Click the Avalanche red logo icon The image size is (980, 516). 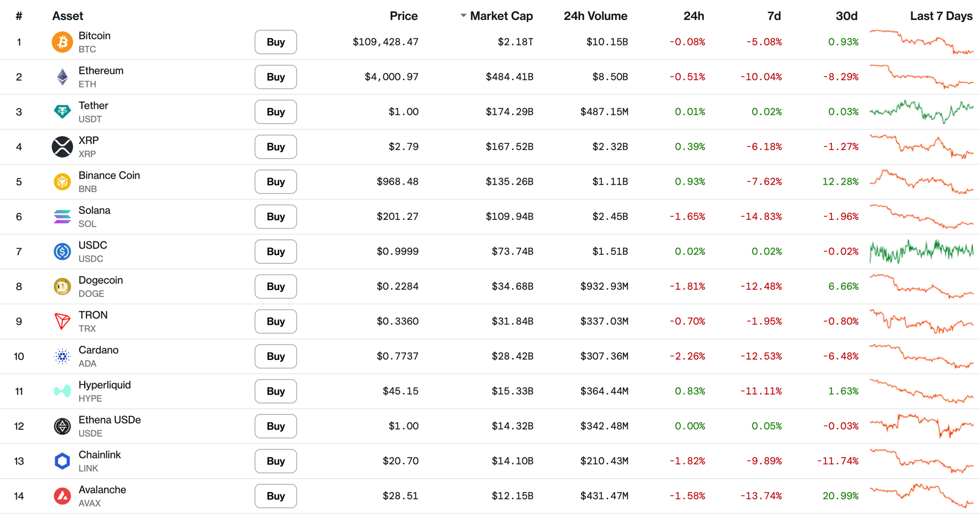[x=62, y=496]
